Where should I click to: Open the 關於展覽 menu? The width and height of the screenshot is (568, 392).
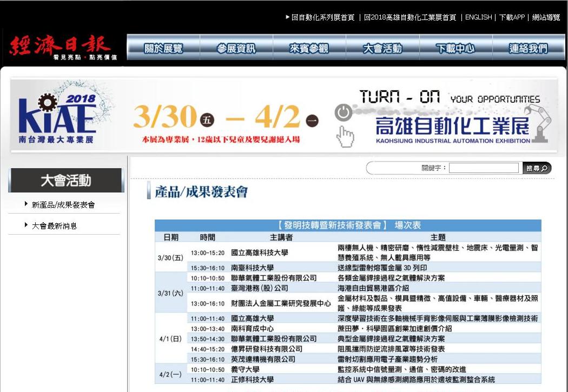[x=163, y=48]
